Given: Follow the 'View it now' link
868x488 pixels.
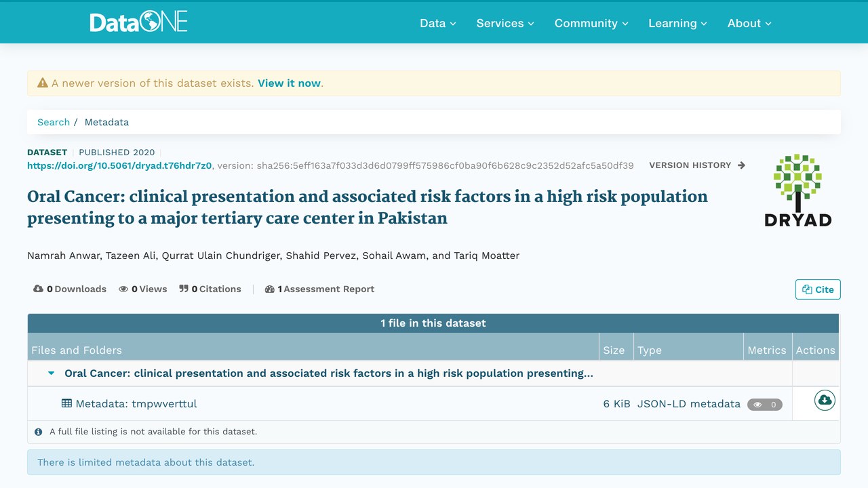Looking at the screenshot, I should (289, 83).
